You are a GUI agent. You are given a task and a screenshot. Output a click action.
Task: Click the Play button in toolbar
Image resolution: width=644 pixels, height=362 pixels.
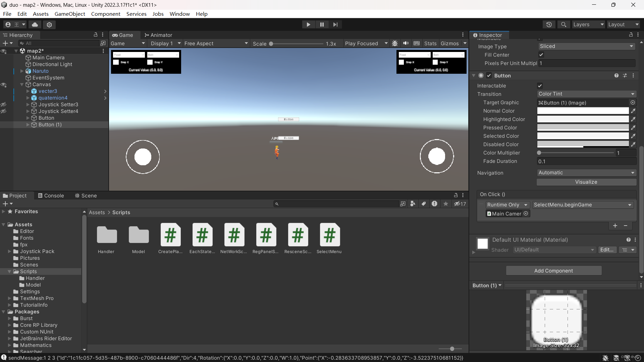[x=308, y=24]
